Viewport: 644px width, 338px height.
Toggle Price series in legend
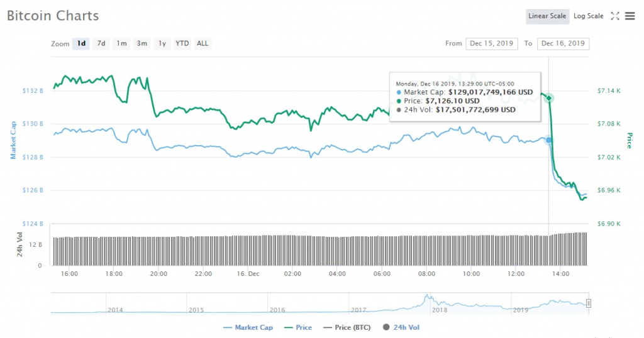(298, 327)
